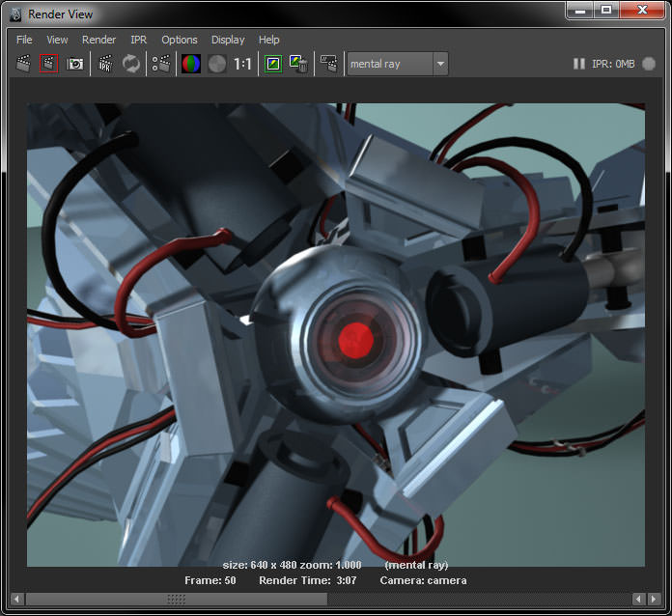672x616 pixels.
Task: Click the 'Render Time: 3:07' text
Action: pyautogui.click(x=308, y=580)
